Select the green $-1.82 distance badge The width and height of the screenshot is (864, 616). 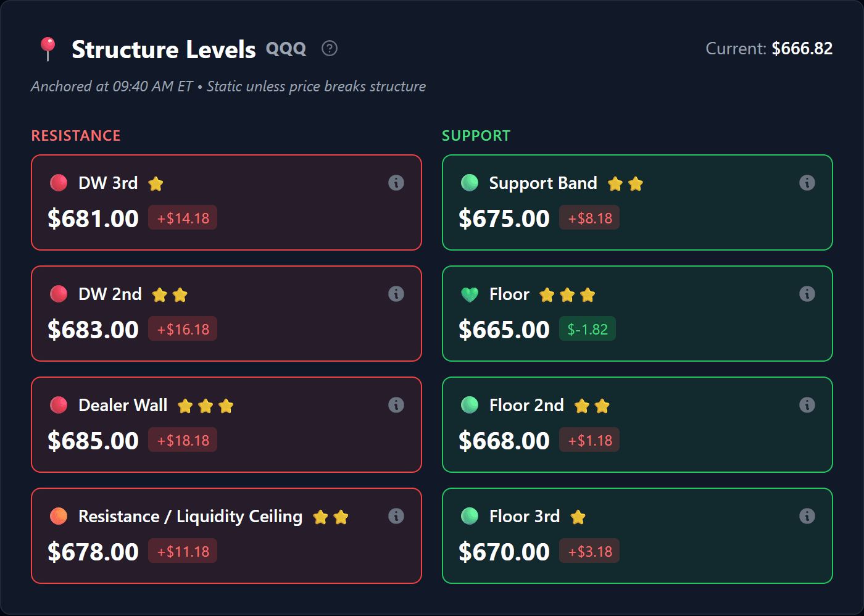588,329
